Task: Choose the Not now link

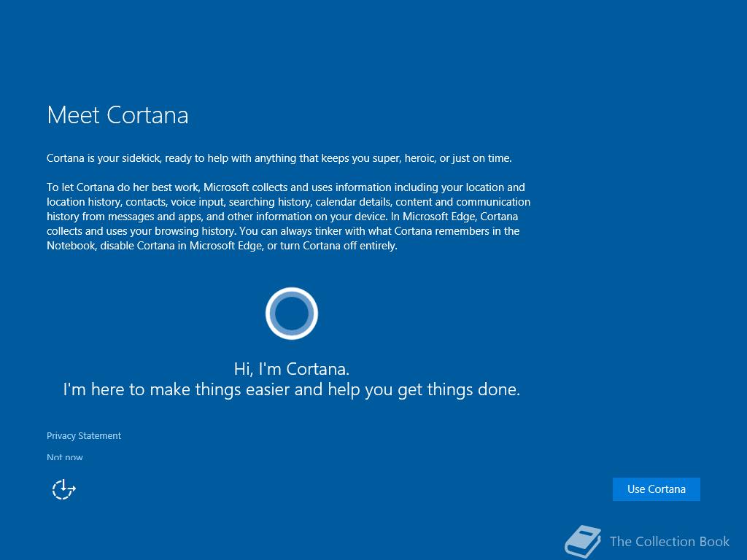Action: coord(65,457)
